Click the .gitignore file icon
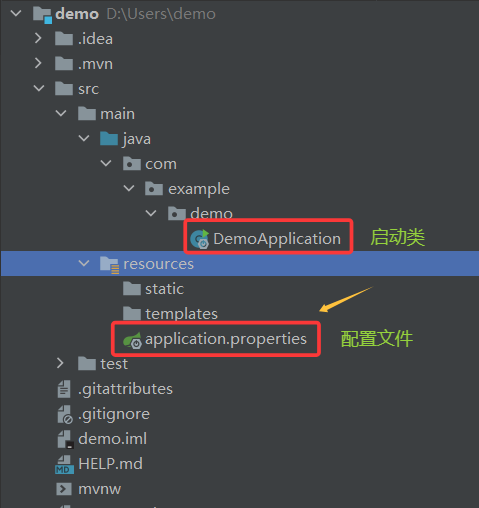This screenshot has width=479, height=508. 64,414
